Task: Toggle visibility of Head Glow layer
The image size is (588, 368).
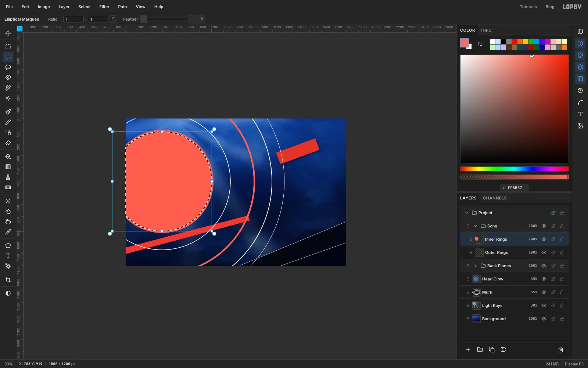Action: pyautogui.click(x=544, y=279)
